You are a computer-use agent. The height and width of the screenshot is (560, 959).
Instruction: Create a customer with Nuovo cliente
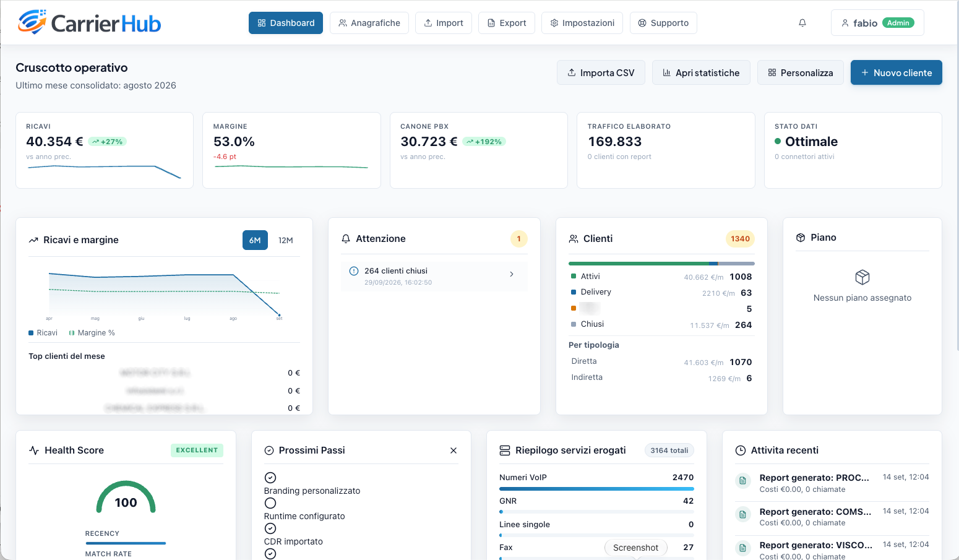[x=897, y=72]
